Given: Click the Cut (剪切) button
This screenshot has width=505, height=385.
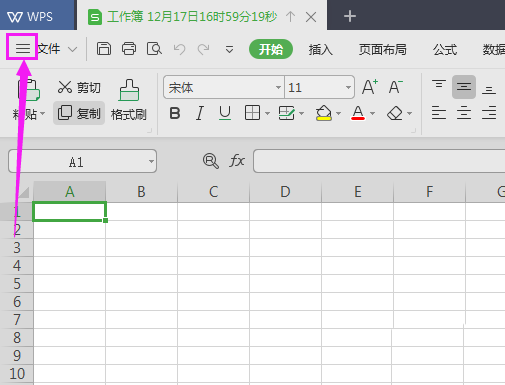Looking at the screenshot, I should pyautogui.click(x=79, y=87).
